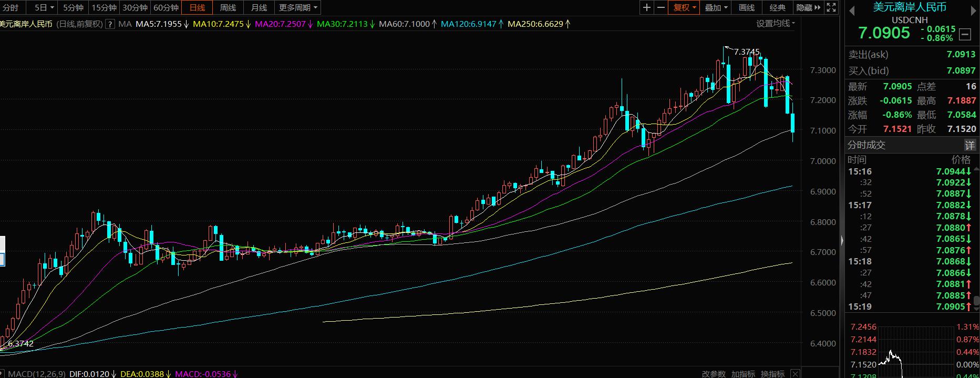Open 设置均线 settings dropdown

(776, 24)
